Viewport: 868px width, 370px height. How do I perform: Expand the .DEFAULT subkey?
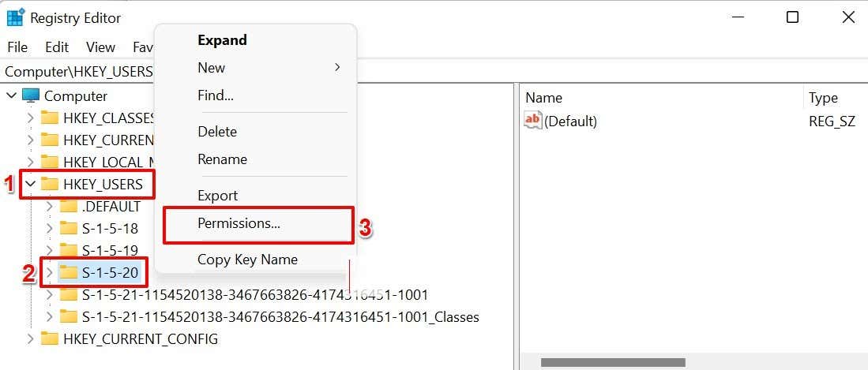point(49,206)
